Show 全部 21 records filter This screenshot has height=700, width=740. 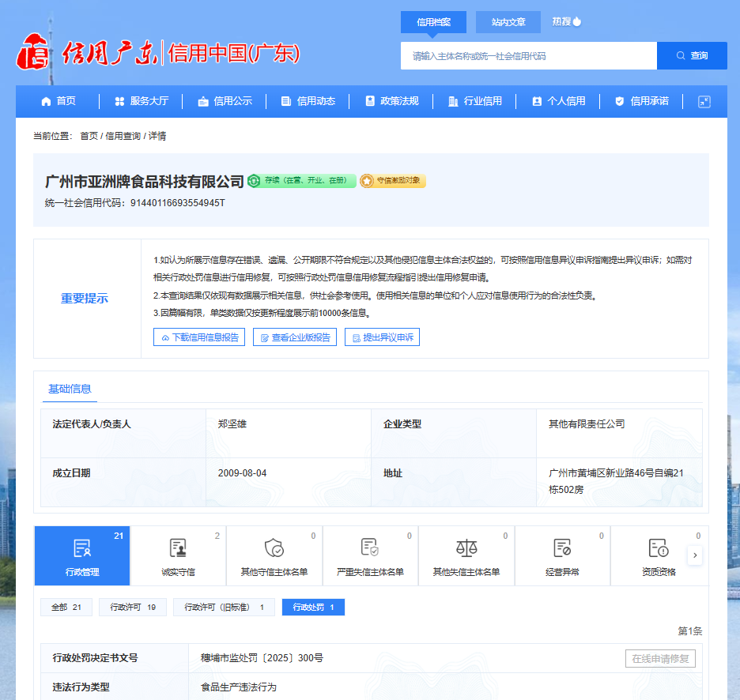66,607
